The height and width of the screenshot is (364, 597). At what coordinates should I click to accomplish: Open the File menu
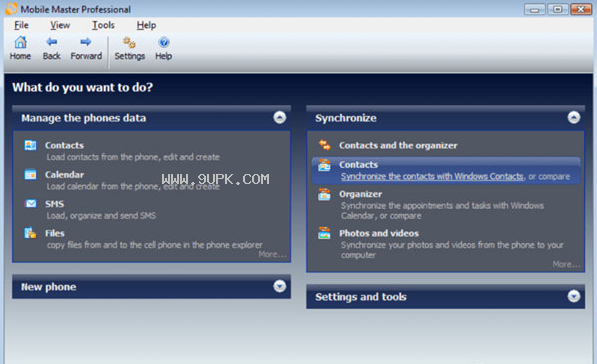pyautogui.click(x=21, y=25)
